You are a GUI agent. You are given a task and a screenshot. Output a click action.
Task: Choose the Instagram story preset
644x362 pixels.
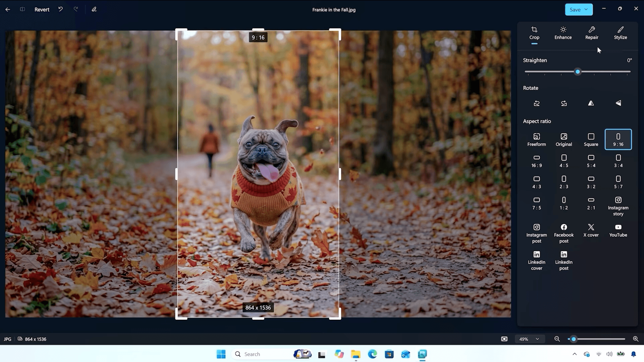click(x=618, y=206)
